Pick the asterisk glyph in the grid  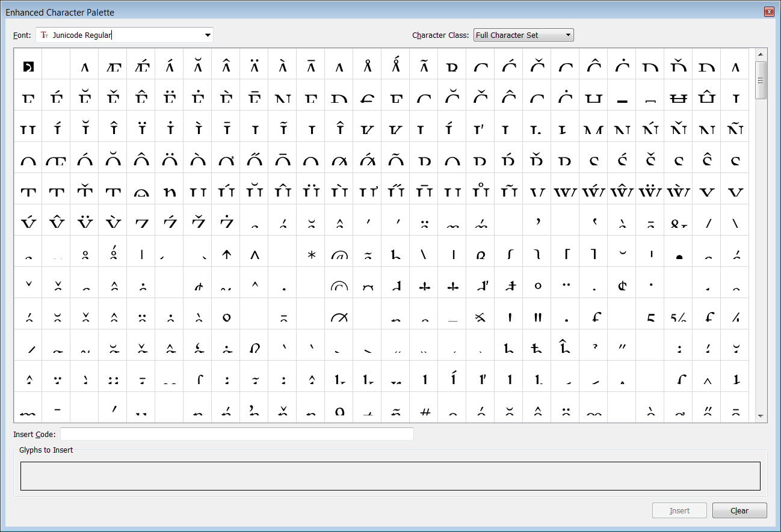[311, 254]
